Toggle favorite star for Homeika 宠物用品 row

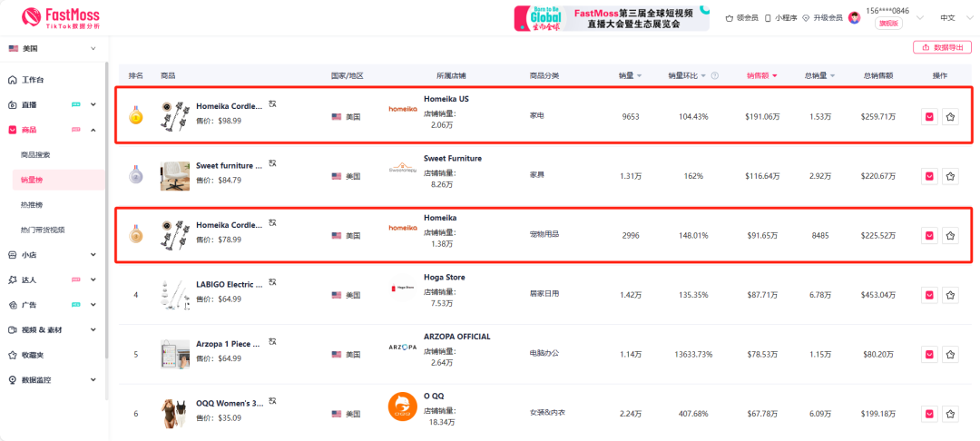click(950, 236)
